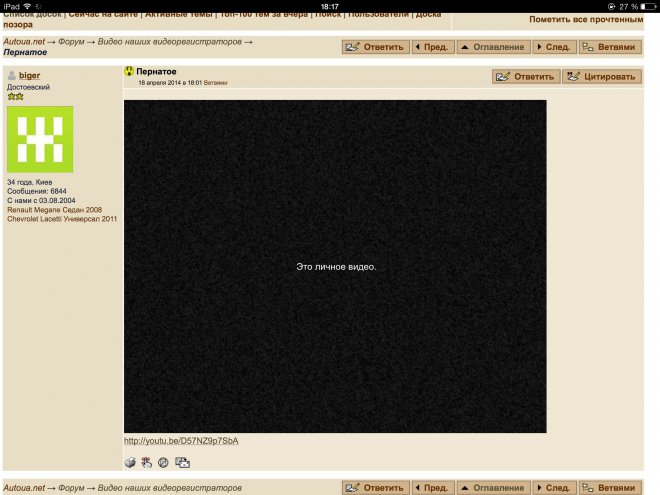
Task: Open biger's user profile link
Action: click(x=30, y=76)
